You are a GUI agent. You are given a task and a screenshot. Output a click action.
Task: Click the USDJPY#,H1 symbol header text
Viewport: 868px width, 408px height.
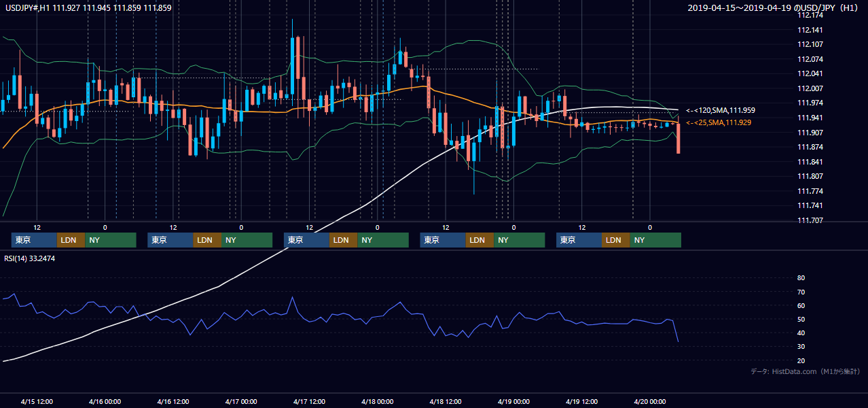(88, 8)
